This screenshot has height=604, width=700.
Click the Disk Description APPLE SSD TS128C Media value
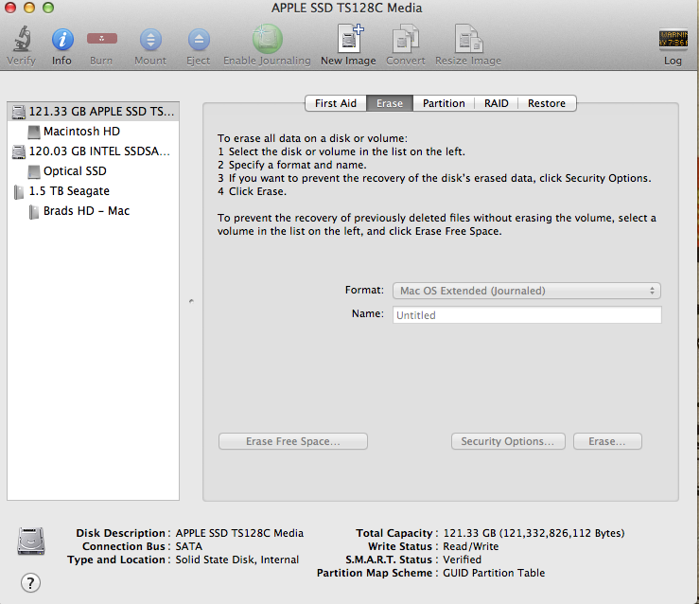click(x=239, y=533)
